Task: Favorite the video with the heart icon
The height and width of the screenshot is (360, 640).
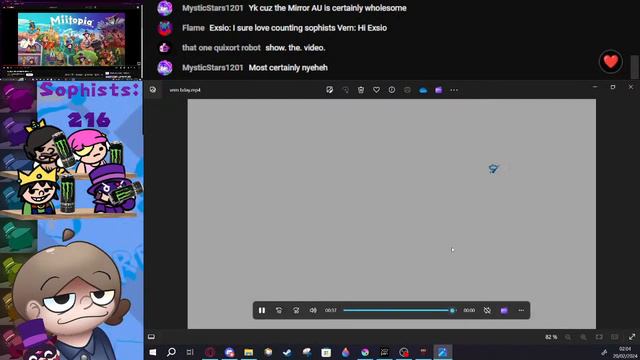Action: (x=376, y=90)
